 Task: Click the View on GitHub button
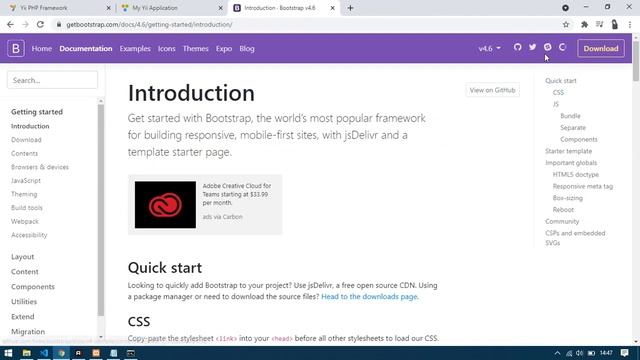(x=492, y=90)
